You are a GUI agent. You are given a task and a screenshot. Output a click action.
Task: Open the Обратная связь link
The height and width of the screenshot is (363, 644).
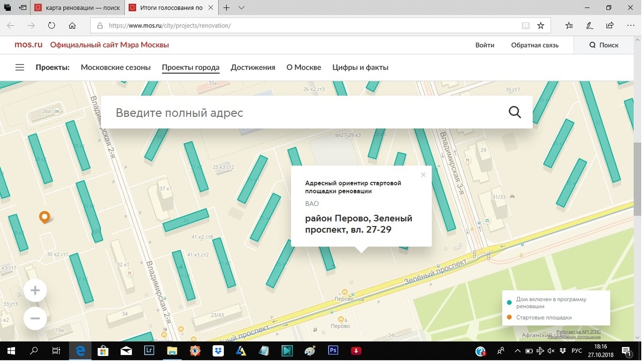pyautogui.click(x=535, y=45)
